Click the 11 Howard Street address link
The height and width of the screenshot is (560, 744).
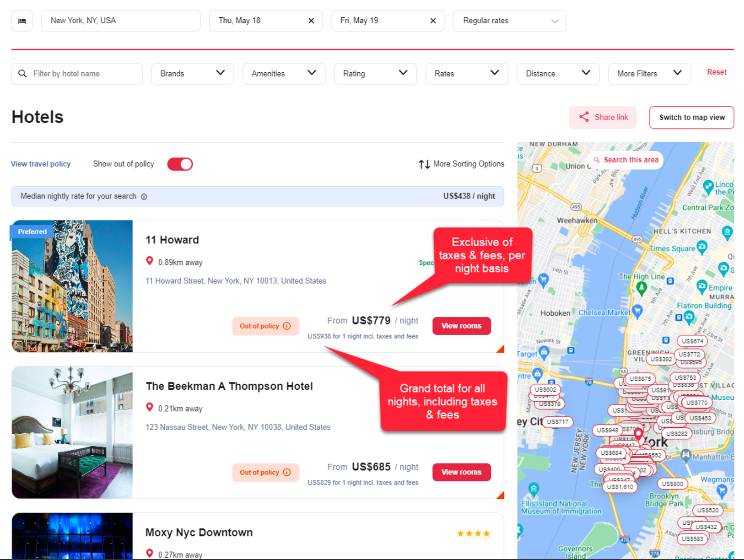tap(236, 281)
